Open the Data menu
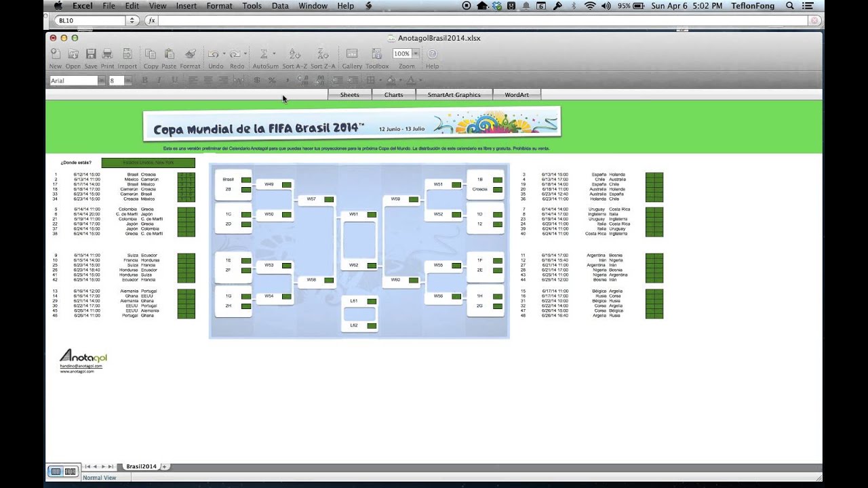The height and width of the screenshot is (488, 868). click(280, 5)
